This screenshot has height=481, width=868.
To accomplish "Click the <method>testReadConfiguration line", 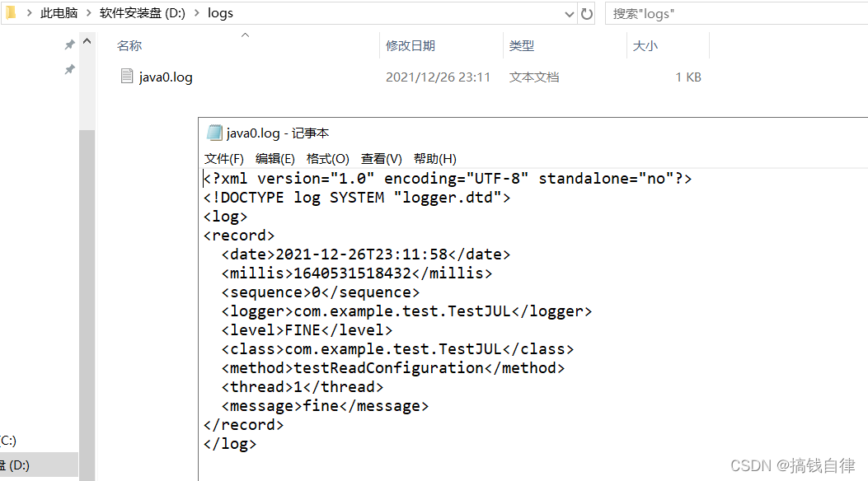I will (393, 367).
